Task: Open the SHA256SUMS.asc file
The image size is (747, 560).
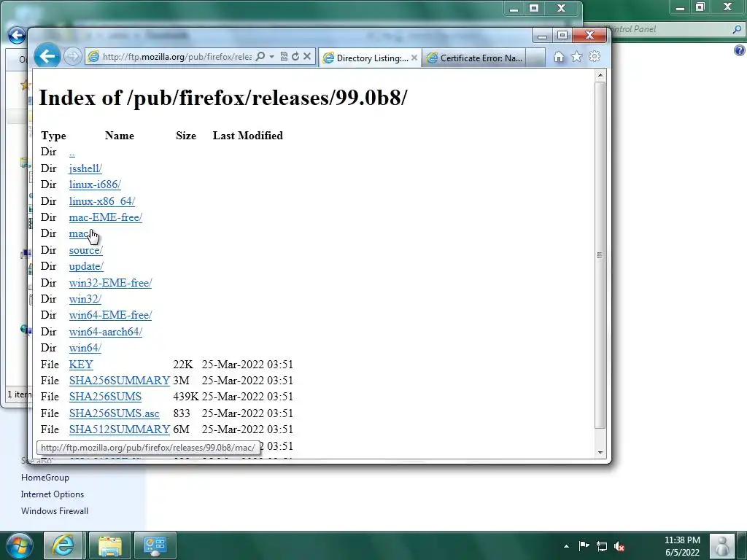Action: [114, 413]
